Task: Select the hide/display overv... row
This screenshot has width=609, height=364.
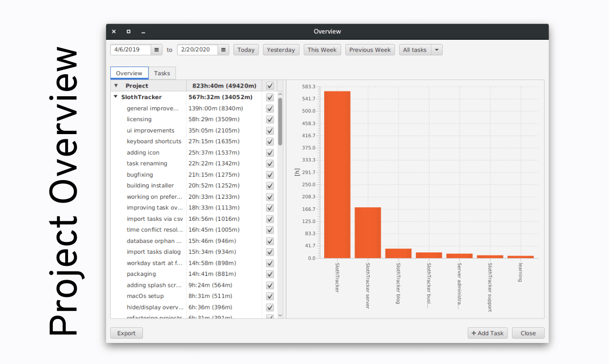Action: point(194,307)
